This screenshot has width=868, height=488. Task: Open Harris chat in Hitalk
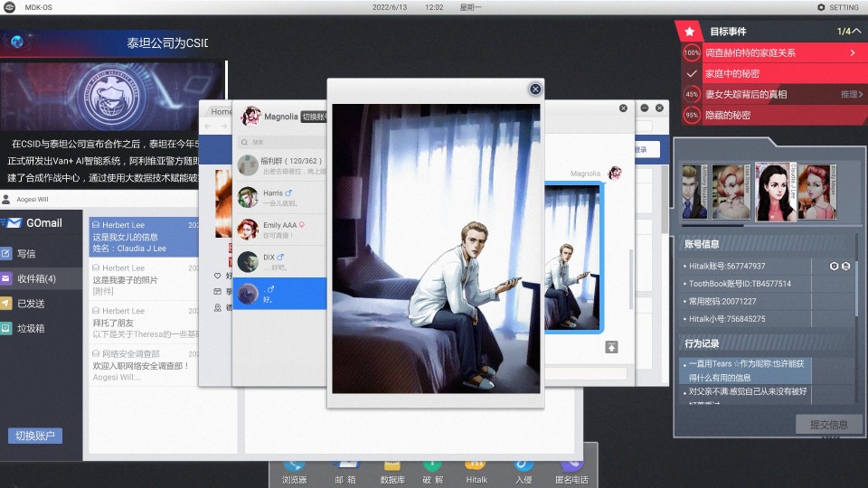[280, 198]
